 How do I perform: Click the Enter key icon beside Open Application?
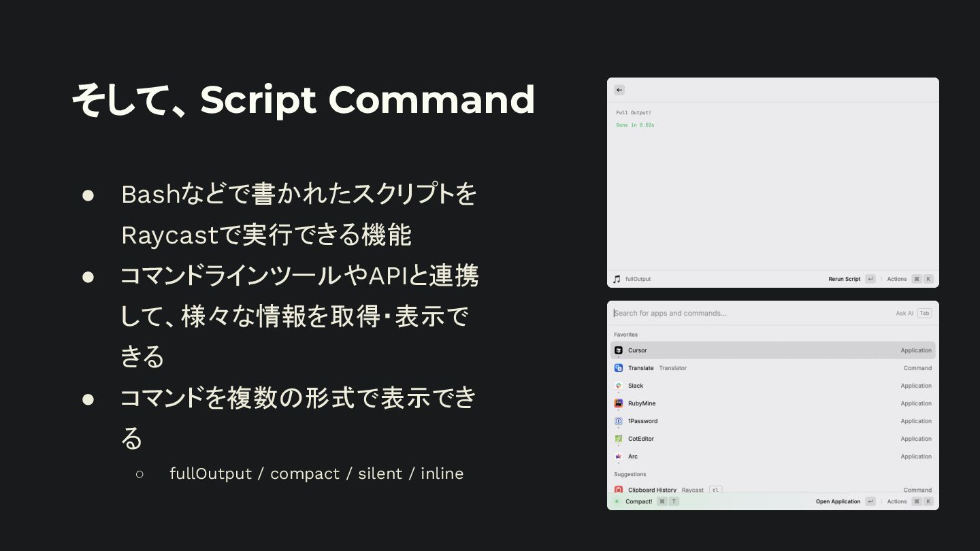point(870,501)
